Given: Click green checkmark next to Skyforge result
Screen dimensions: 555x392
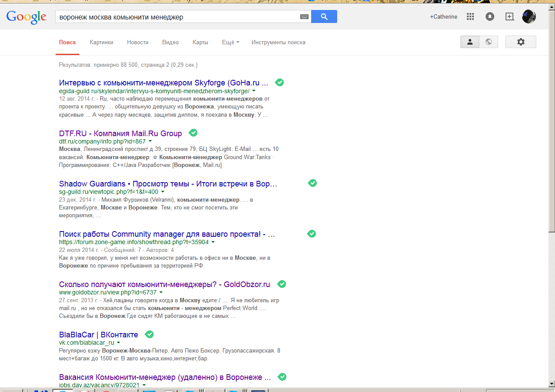Looking at the screenshot, I should click(279, 82).
